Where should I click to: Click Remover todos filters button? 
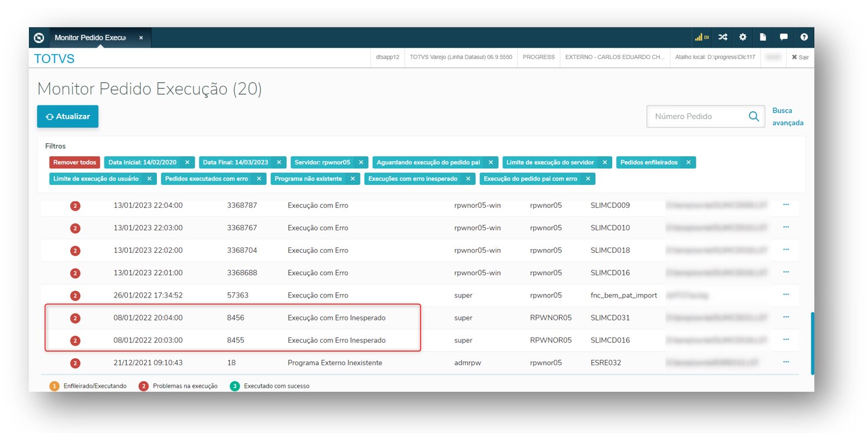pyautogui.click(x=75, y=163)
